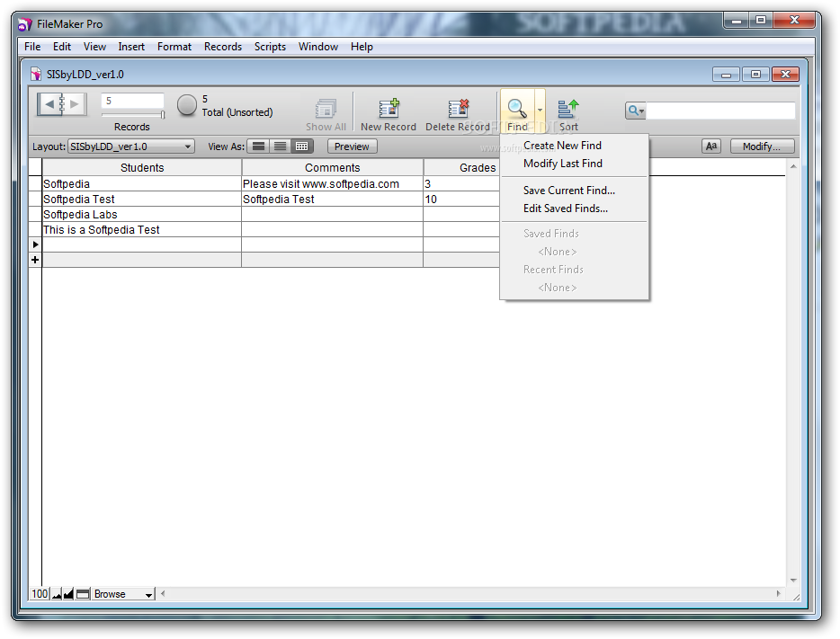The width and height of the screenshot is (840, 639).
Task: Create a record with New Record icon
Action: (x=389, y=108)
